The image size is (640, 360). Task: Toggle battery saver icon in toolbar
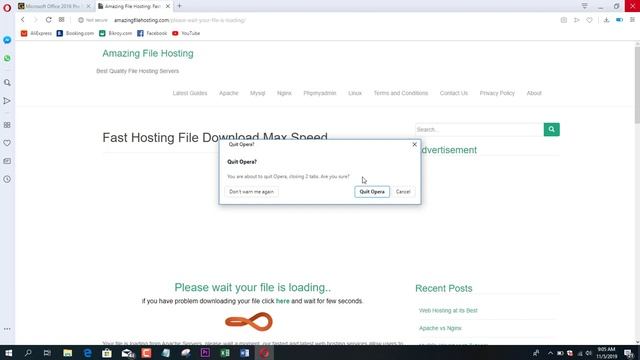coord(620,20)
